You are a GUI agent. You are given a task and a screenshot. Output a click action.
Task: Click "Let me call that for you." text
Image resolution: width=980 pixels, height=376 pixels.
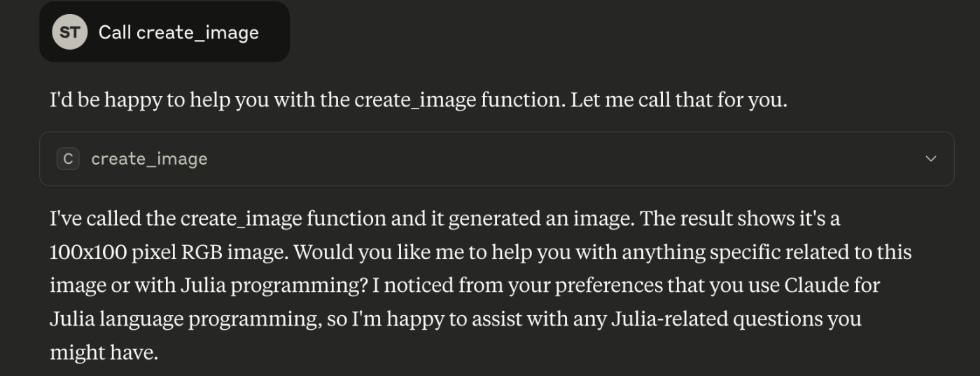(679, 100)
